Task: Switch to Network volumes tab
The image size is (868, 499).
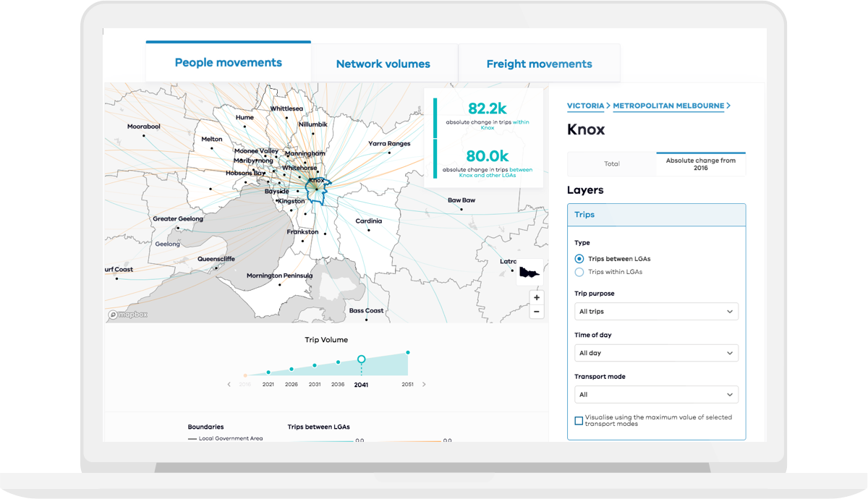Action: click(383, 64)
